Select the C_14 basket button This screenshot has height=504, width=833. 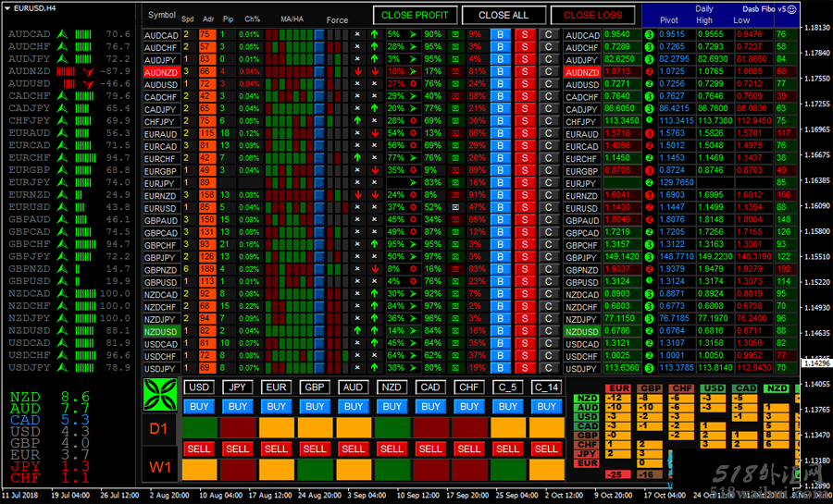click(546, 387)
